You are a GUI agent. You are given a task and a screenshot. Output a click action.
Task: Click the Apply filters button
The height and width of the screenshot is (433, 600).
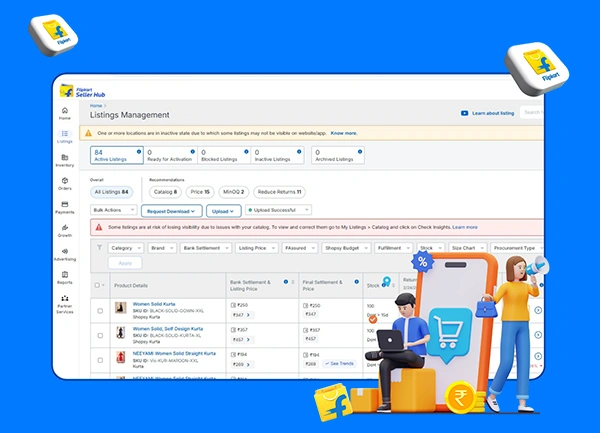click(x=125, y=263)
